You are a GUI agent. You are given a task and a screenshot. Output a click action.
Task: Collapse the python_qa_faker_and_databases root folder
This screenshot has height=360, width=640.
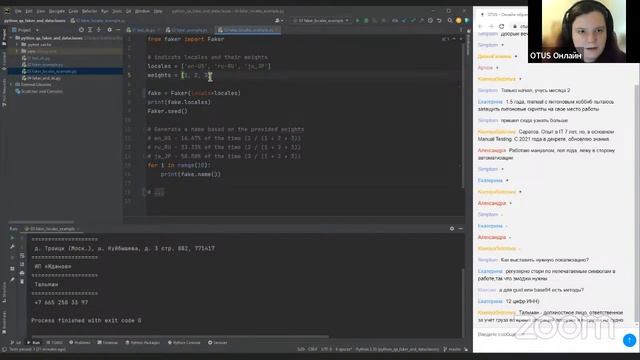(11, 38)
